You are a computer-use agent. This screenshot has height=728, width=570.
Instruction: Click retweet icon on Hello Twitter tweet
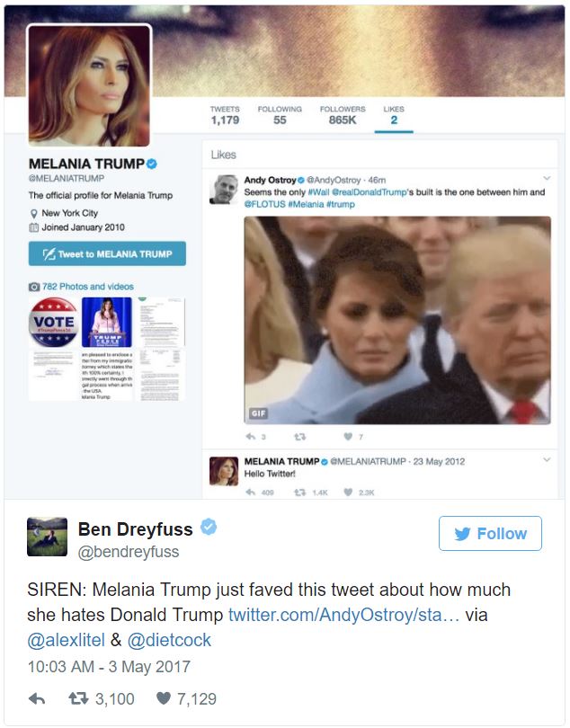(300, 493)
